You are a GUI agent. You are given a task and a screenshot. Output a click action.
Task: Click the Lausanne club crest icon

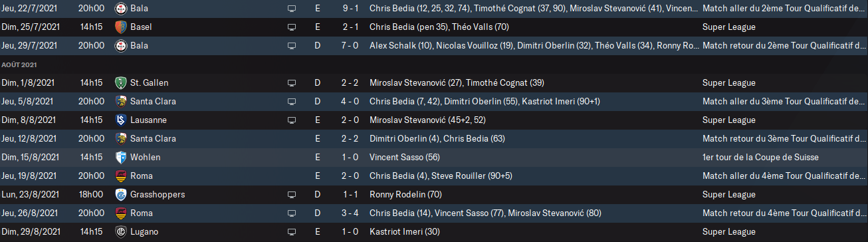[x=120, y=120]
